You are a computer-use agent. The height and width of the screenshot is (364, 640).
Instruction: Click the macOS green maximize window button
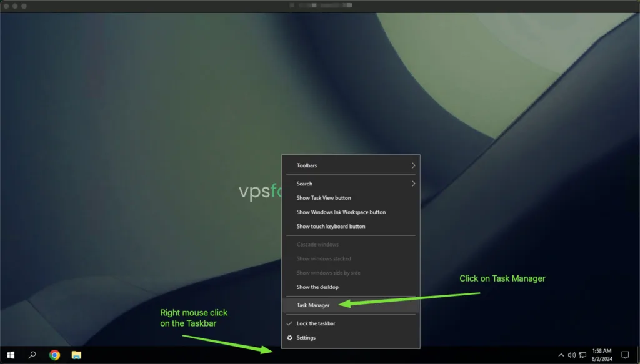click(24, 6)
